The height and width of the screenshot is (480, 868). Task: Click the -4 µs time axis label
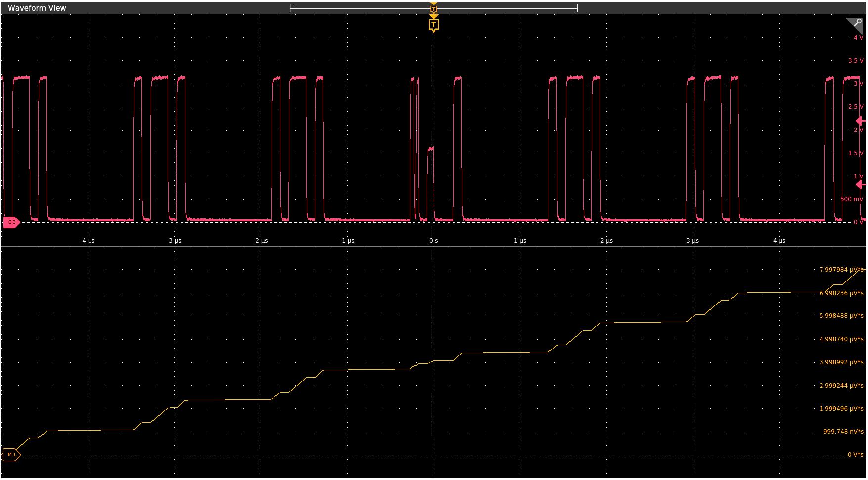coord(88,241)
